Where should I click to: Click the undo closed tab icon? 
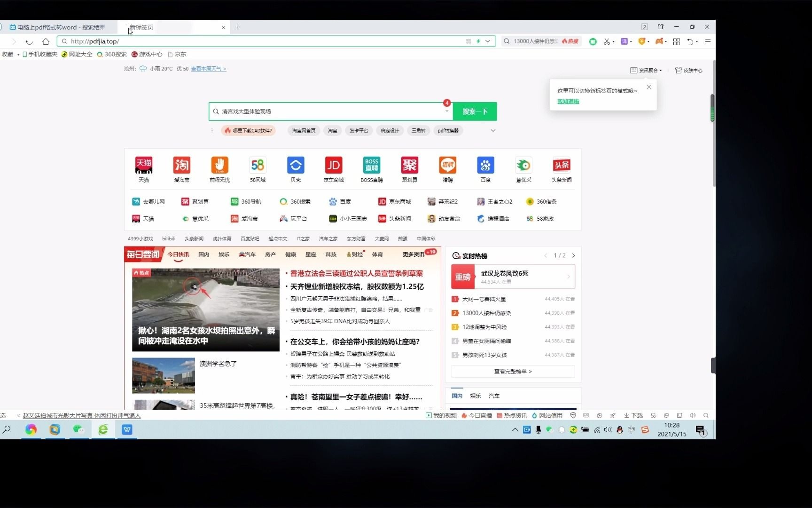coord(690,41)
